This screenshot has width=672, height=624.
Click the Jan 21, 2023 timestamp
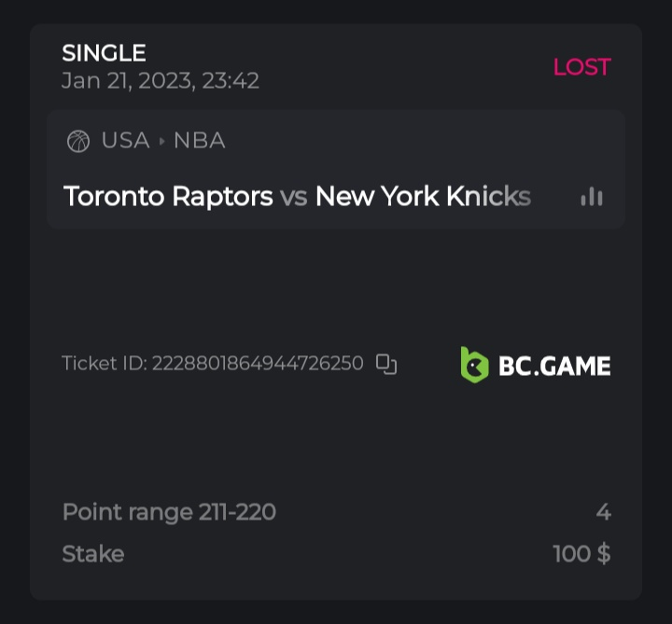tap(161, 81)
